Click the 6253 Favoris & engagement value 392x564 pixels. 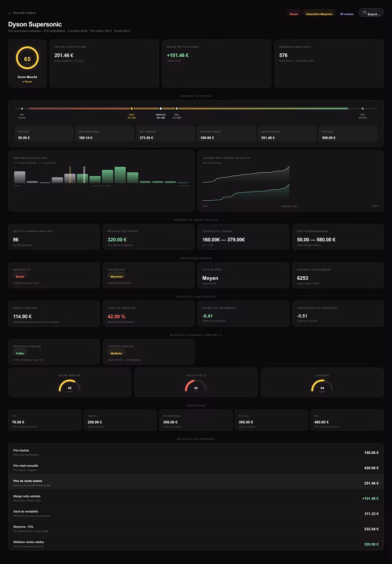click(x=302, y=278)
